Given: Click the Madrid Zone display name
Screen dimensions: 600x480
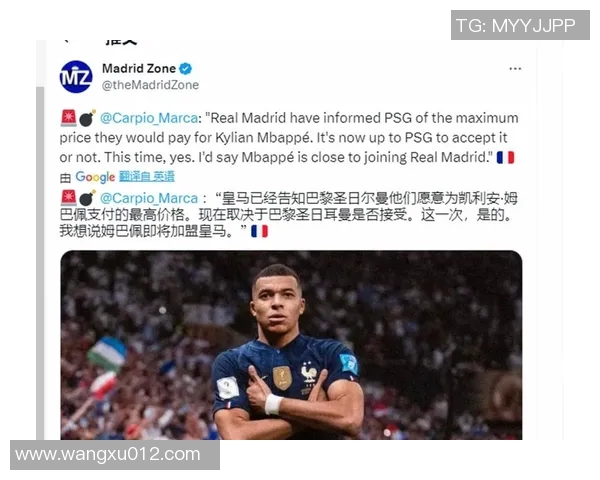Looking at the screenshot, I should pos(139,69).
